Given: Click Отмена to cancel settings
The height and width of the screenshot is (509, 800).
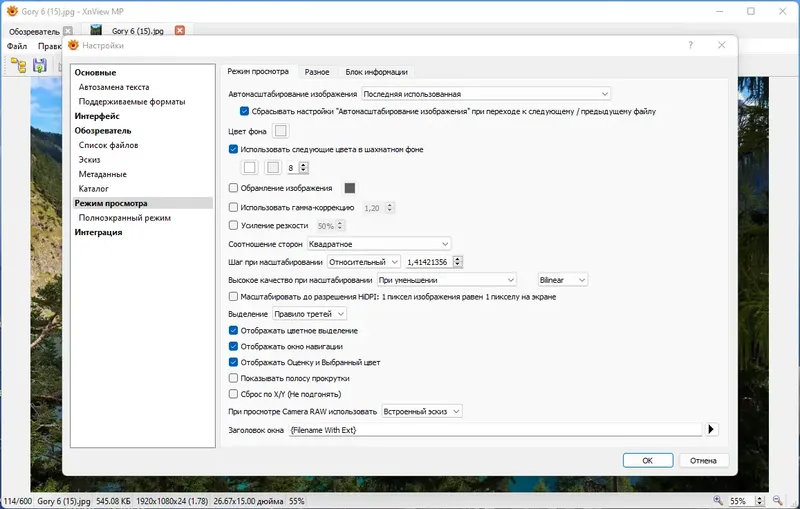Looking at the screenshot, I should coord(703,460).
